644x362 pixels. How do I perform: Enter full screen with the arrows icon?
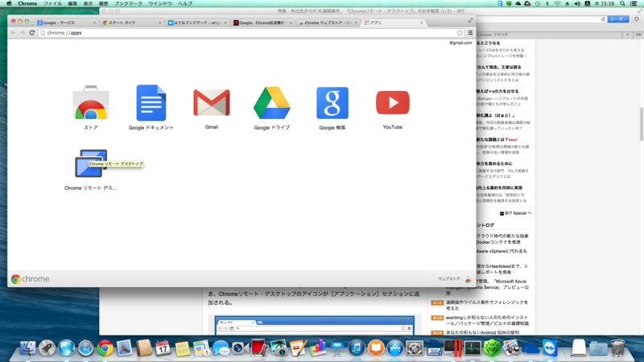click(470, 20)
